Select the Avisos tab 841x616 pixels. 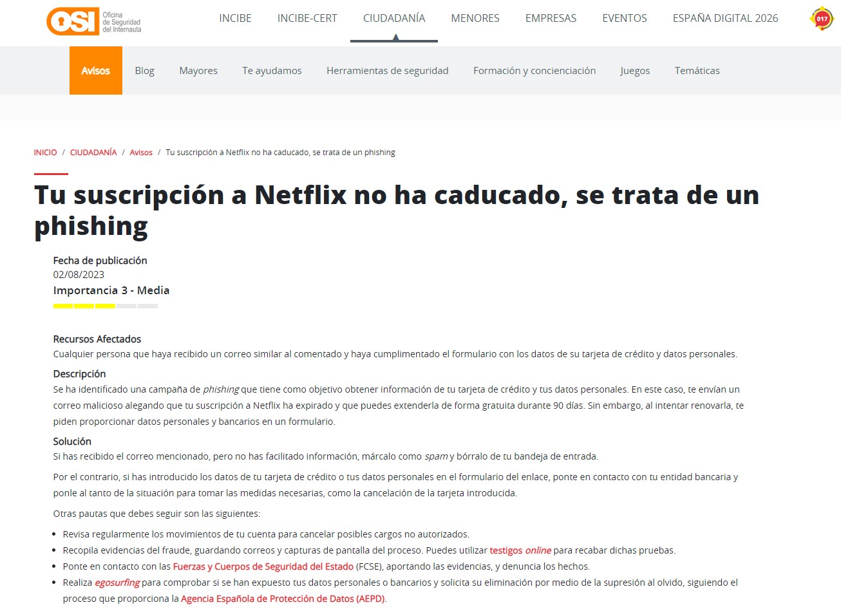[x=96, y=71]
